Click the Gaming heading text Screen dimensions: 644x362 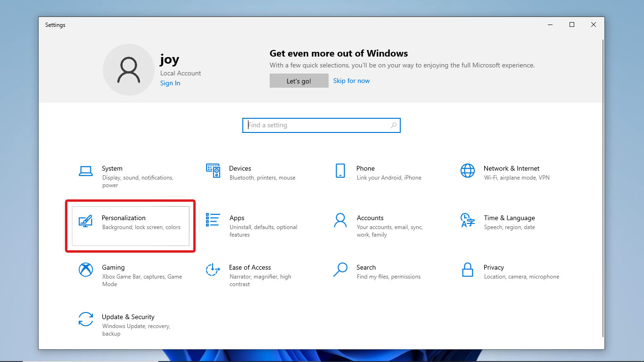coord(113,267)
